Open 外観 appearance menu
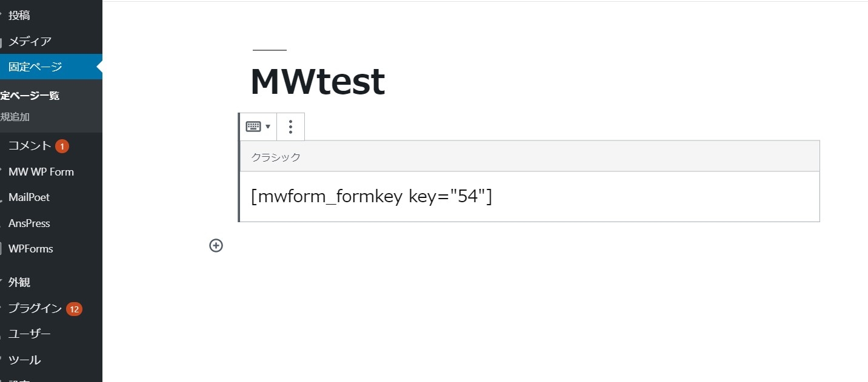This screenshot has width=868, height=382. point(19,282)
